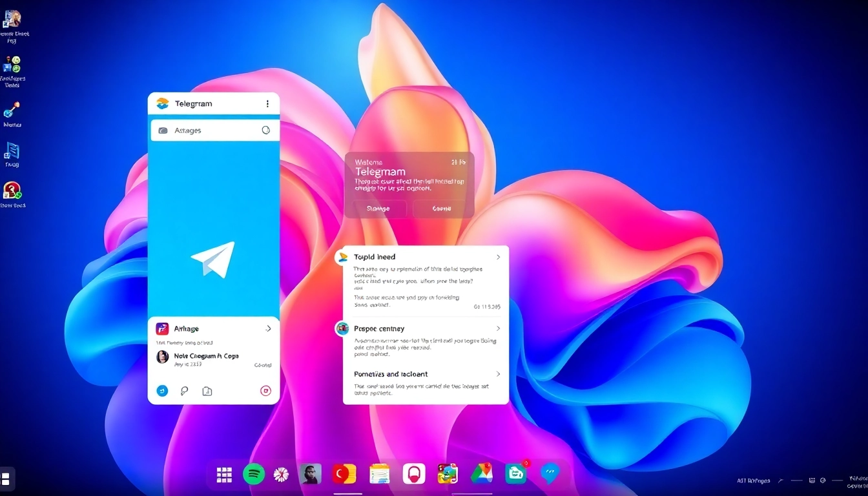Click the Astages search field in Telegram
The width and height of the screenshot is (868, 496).
coord(214,130)
